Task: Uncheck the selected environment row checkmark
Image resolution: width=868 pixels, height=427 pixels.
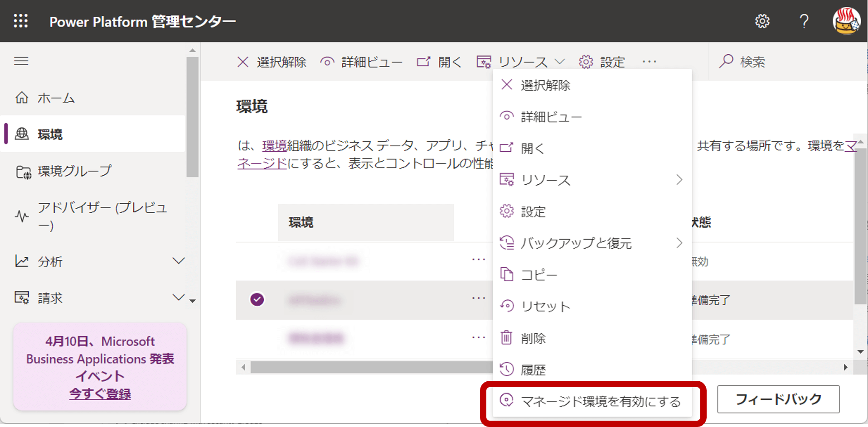Action: [x=257, y=299]
